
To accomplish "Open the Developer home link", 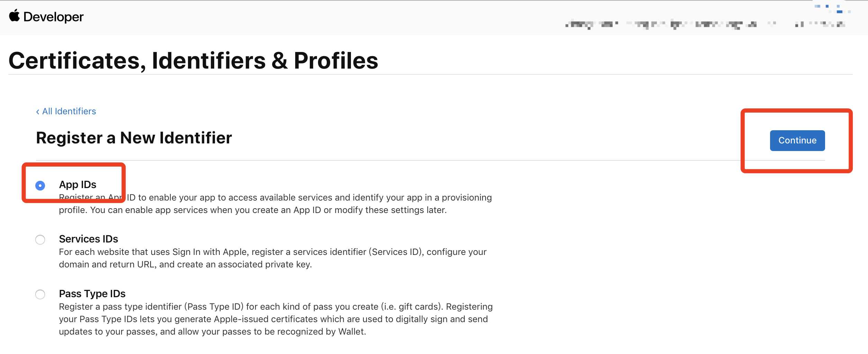I will pos(53,17).
